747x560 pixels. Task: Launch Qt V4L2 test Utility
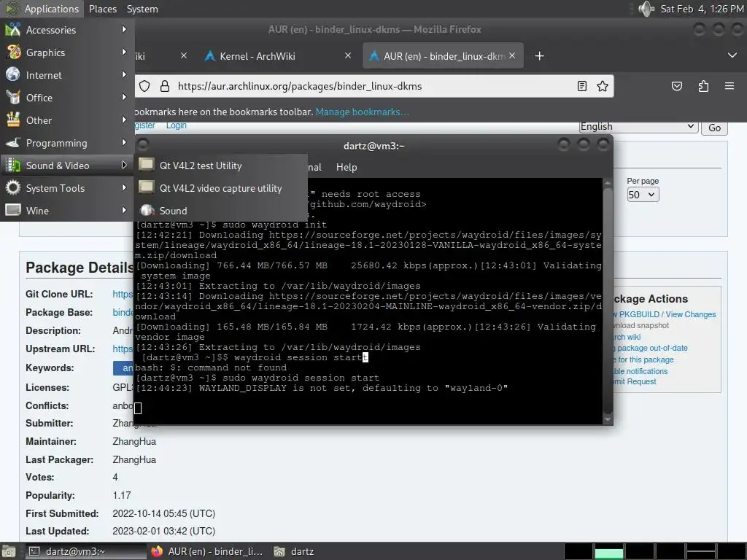coord(221,166)
